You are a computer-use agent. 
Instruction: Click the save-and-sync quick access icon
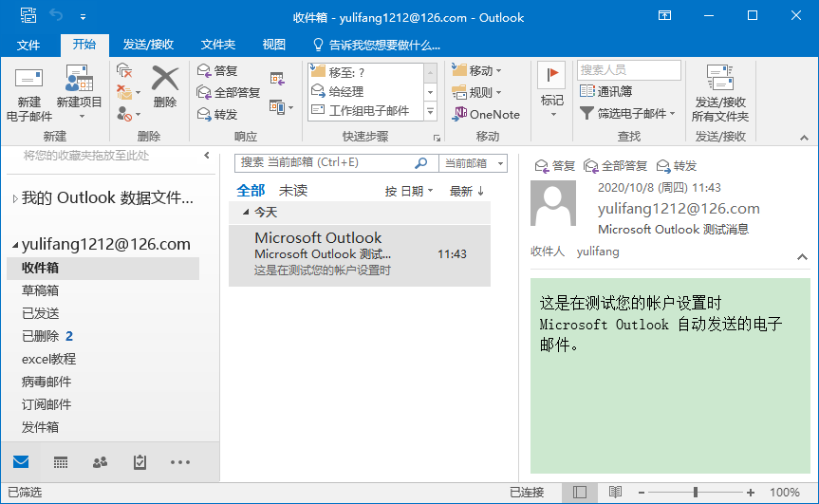point(28,15)
